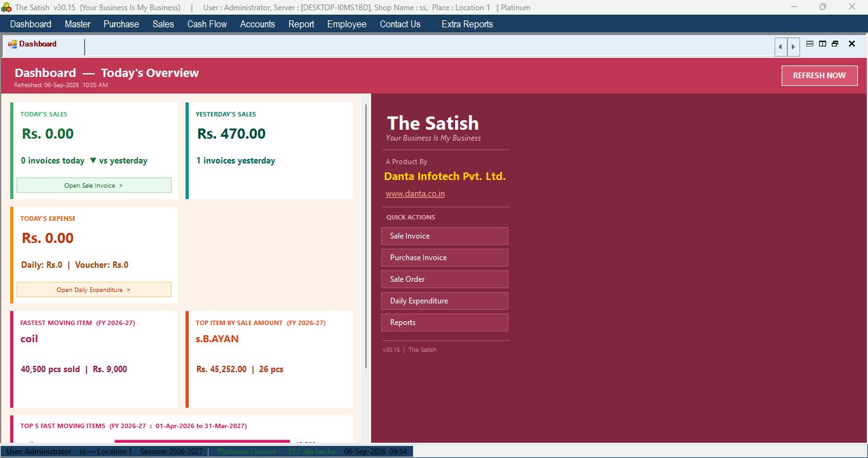The width and height of the screenshot is (868, 458).
Task: Click Session: 2026-2027 in status bar
Action: click(172, 452)
